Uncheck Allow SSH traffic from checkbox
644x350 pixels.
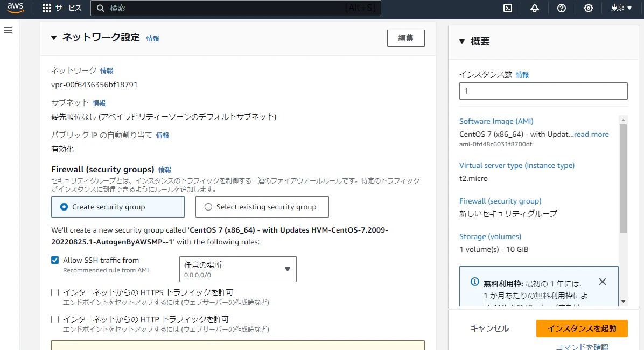(x=55, y=260)
